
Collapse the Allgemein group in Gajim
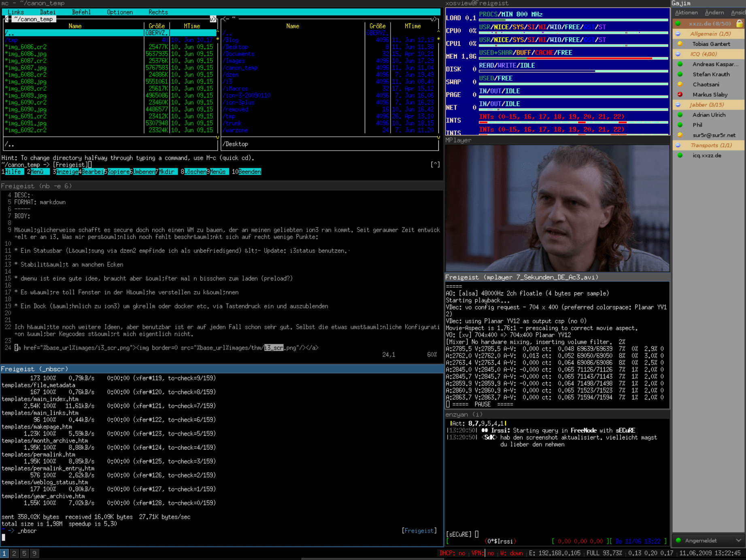(x=678, y=34)
